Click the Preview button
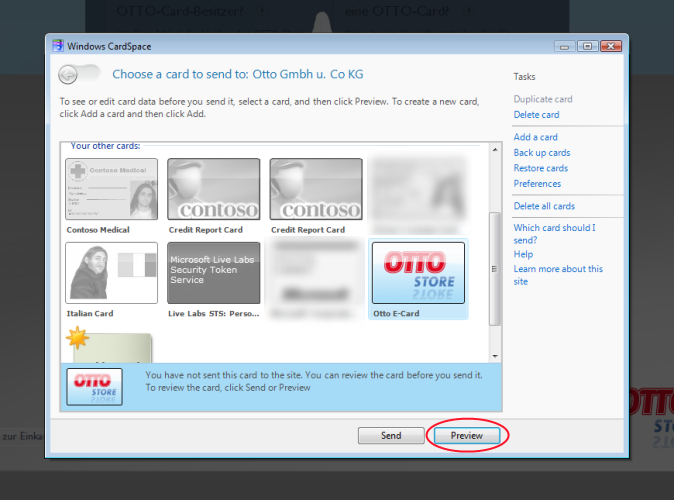This screenshot has height=500, width=674. [467, 436]
